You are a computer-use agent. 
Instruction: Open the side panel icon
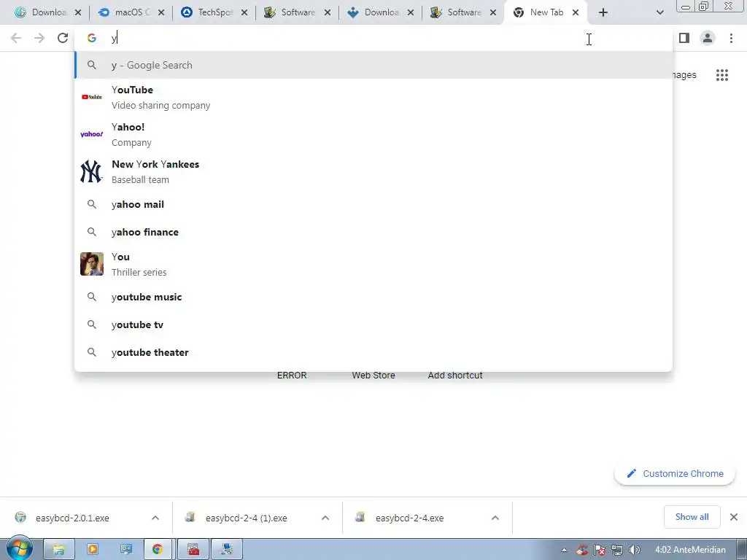point(684,38)
